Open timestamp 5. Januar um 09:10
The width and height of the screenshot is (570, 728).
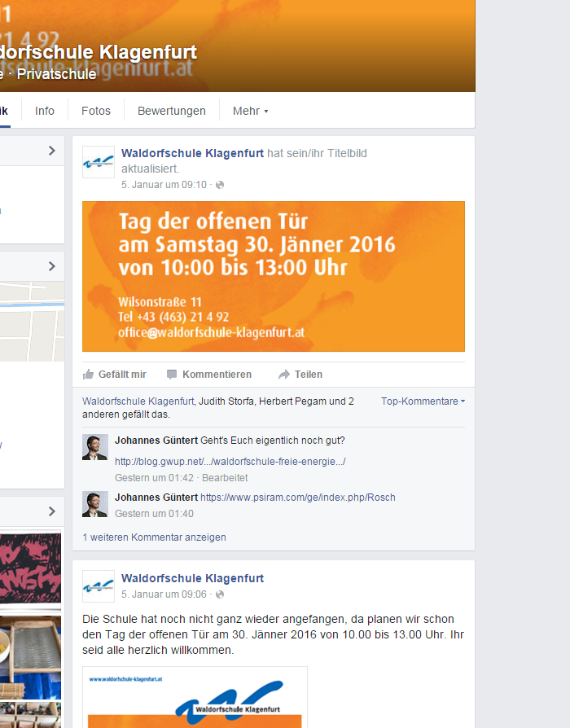[x=164, y=185]
